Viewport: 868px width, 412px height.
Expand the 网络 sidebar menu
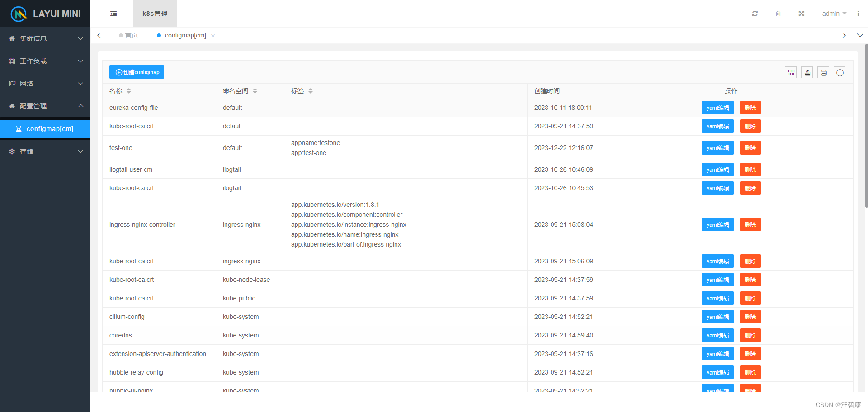point(45,84)
